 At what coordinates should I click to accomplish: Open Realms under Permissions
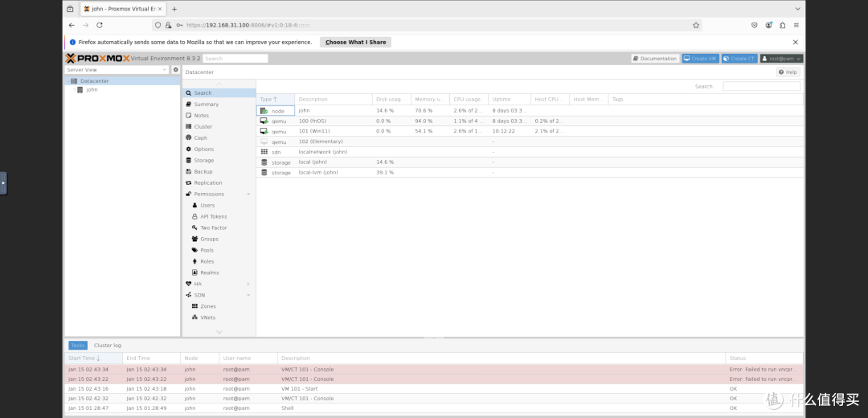pos(219,273)
